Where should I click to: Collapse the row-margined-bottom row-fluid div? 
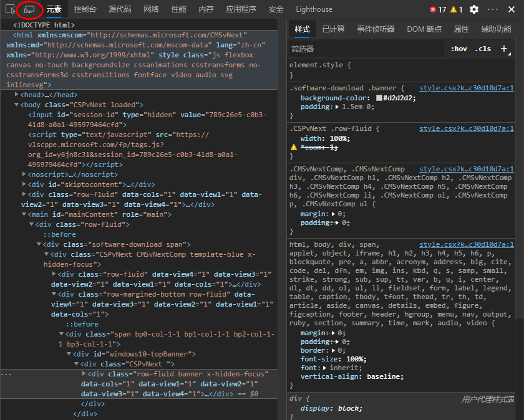click(x=54, y=294)
